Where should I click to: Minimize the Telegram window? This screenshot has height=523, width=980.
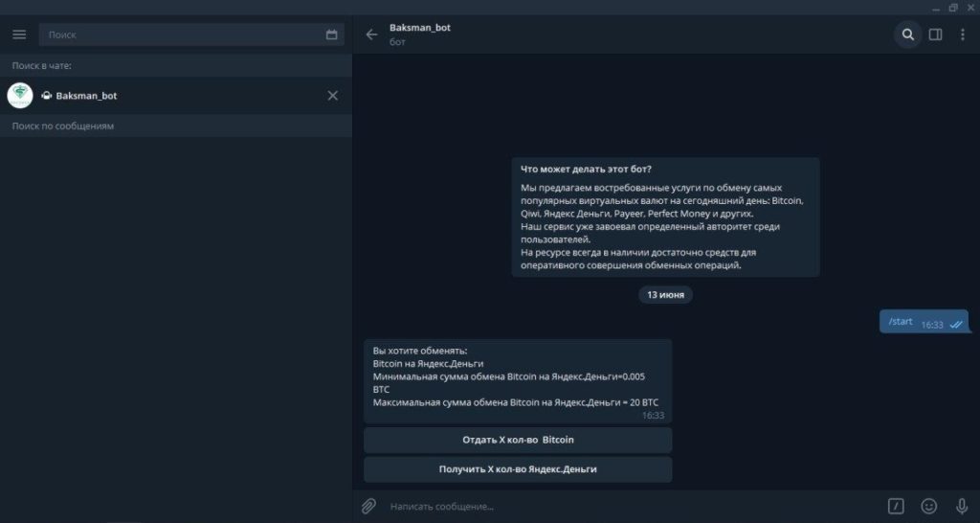click(935, 8)
